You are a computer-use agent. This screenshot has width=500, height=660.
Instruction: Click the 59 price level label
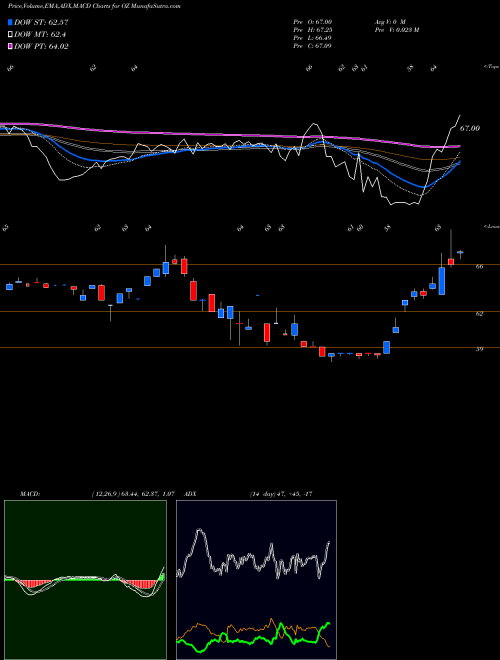click(479, 349)
